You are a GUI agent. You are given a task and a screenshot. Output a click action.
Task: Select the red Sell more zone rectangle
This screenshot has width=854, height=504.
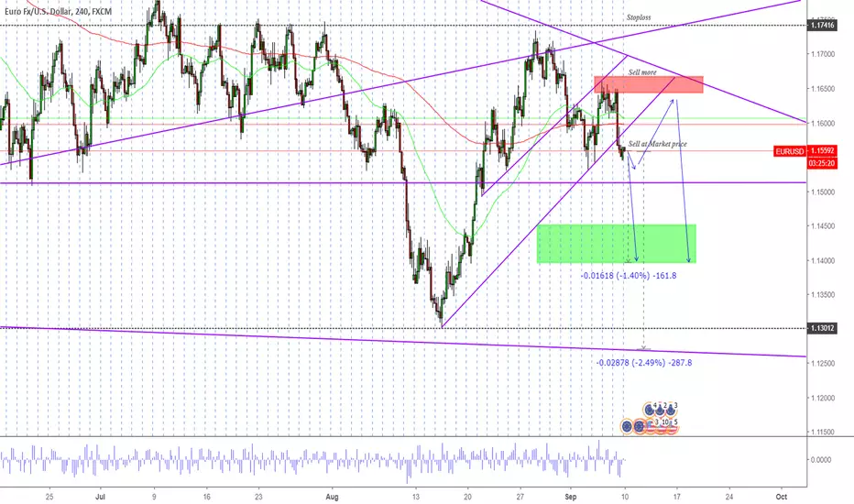click(649, 84)
